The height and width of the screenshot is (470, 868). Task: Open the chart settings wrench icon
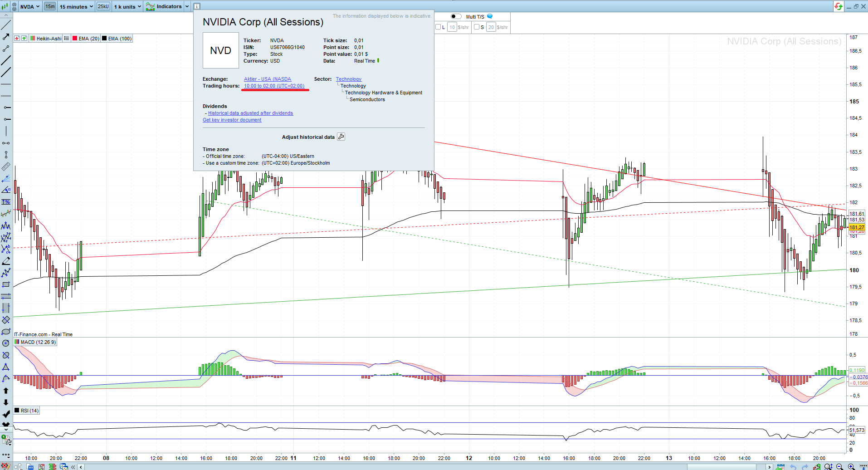[817, 466]
